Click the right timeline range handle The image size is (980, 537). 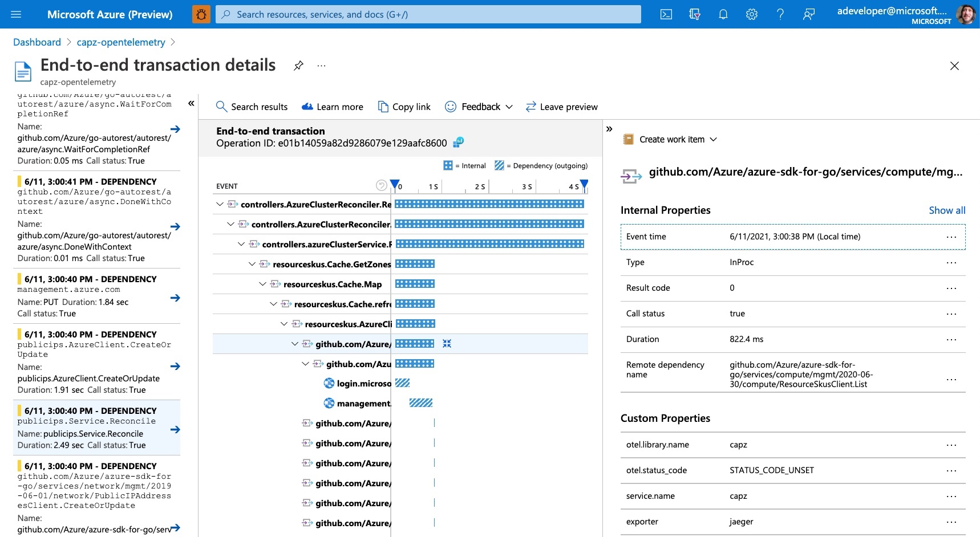pos(584,184)
